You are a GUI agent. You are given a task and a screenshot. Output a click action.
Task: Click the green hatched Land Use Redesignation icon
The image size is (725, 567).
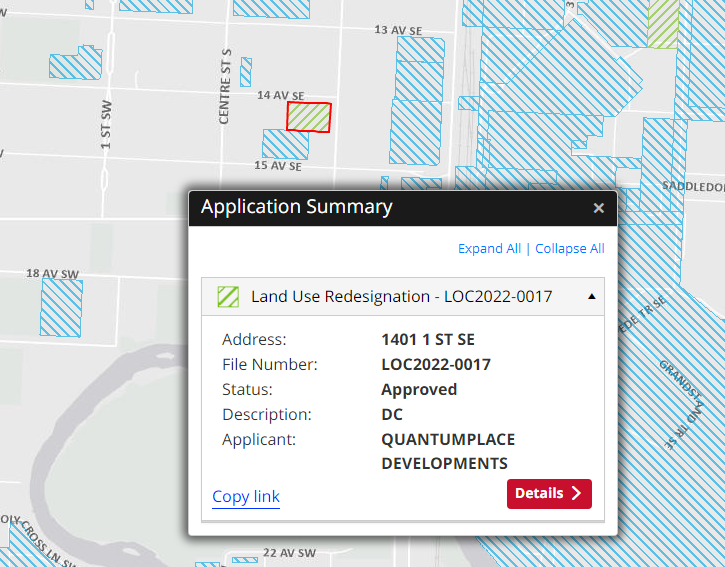click(x=229, y=297)
